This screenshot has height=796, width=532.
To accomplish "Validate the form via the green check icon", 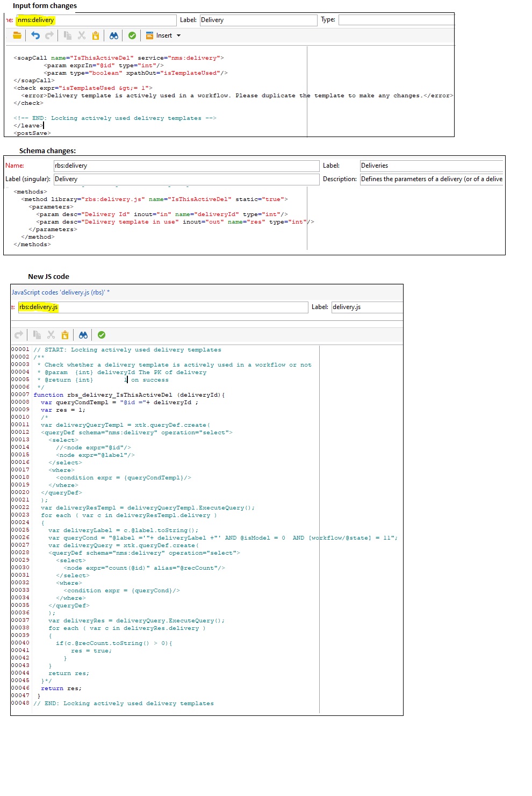I will [132, 35].
